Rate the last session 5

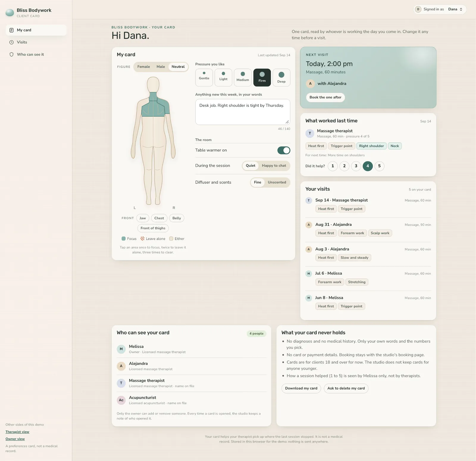point(379,166)
